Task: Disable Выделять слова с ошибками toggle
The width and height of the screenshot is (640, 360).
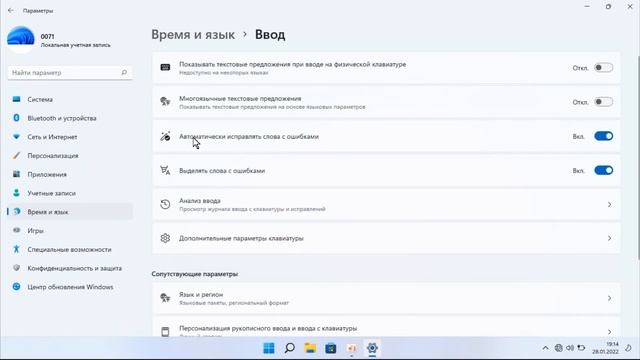Action: (x=603, y=171)
